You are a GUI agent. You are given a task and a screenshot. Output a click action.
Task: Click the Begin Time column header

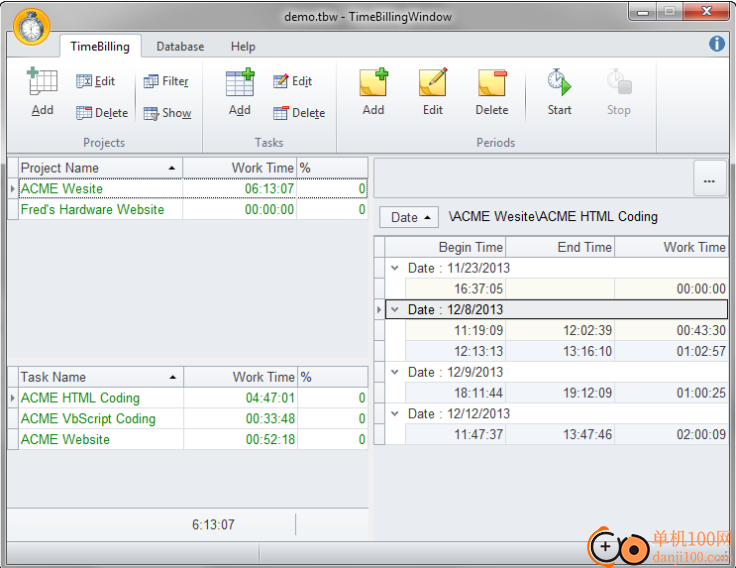pos(445,247)
